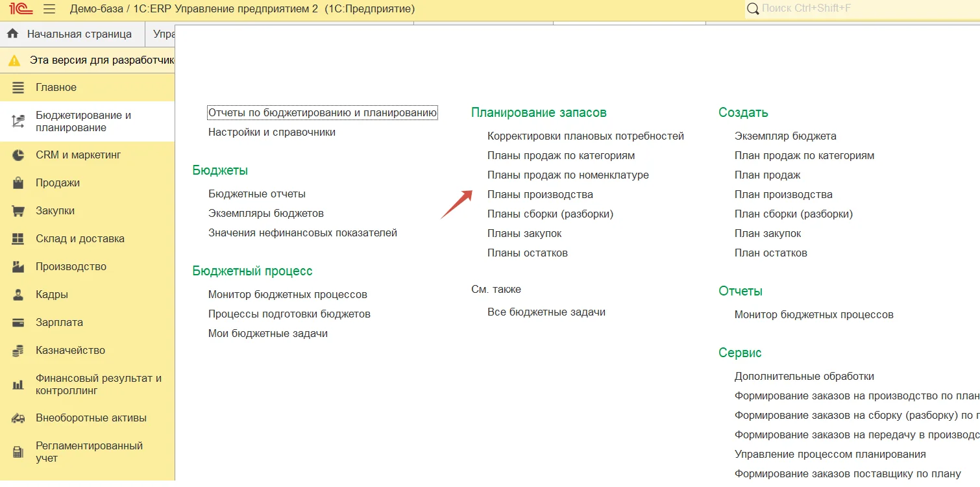
Task: Open Планы сборки (разборки)
Action: pyautogui.click(x=550, y=214)
